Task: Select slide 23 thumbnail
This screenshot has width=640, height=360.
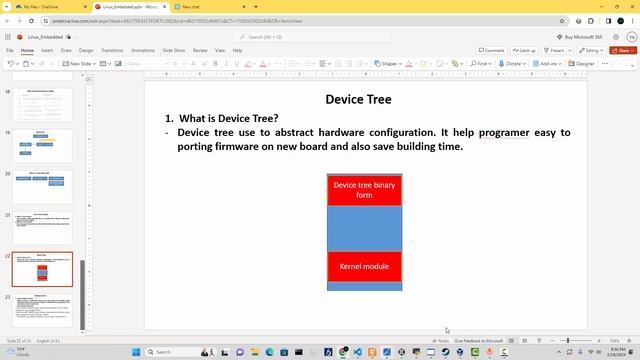Action: coord(42,310)
